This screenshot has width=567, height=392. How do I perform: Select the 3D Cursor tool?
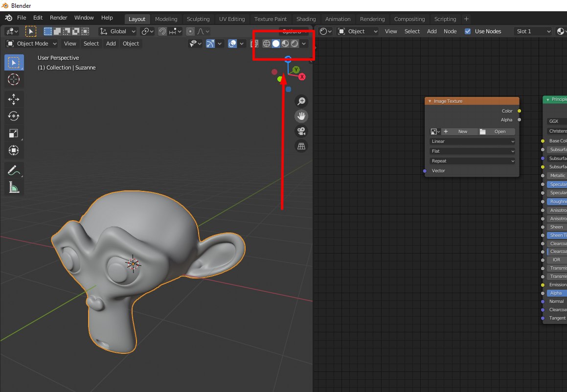coord(14,79)
